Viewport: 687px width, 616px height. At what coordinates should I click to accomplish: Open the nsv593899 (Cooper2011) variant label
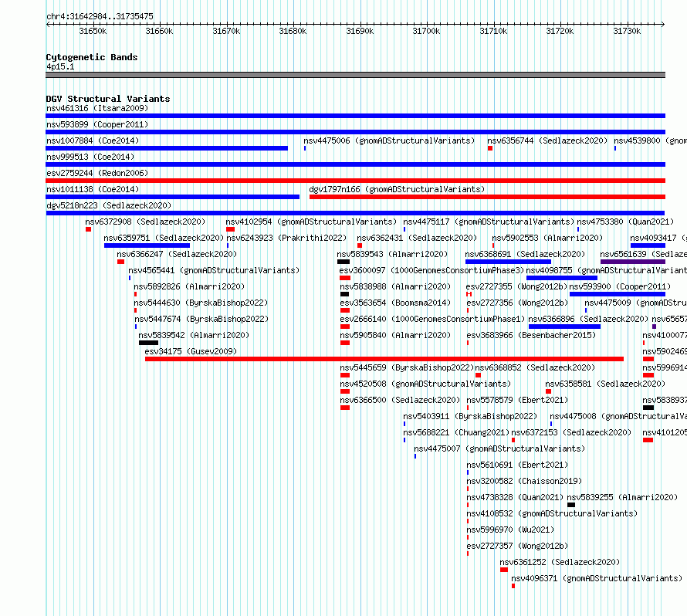97,124
